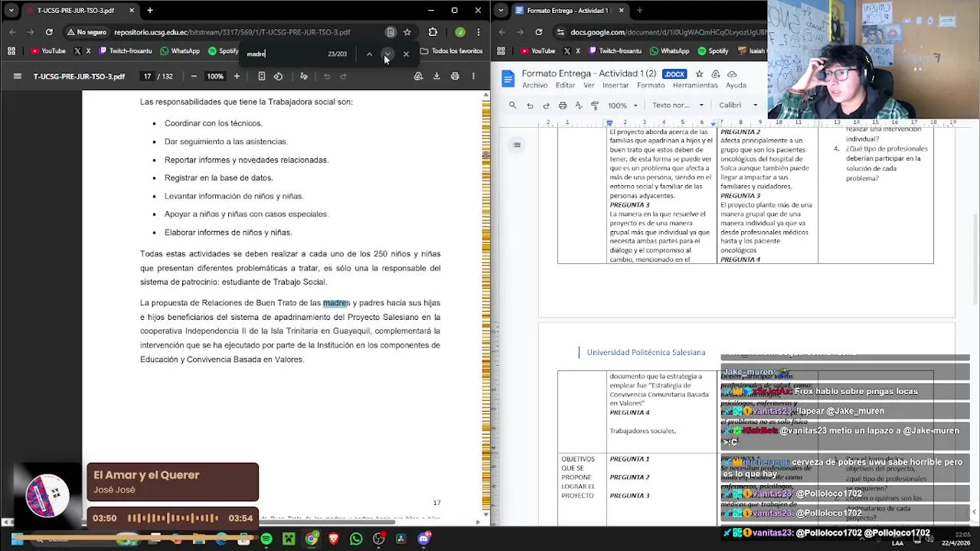Open new tab in the PDF browser window

(x=150, y=11)
